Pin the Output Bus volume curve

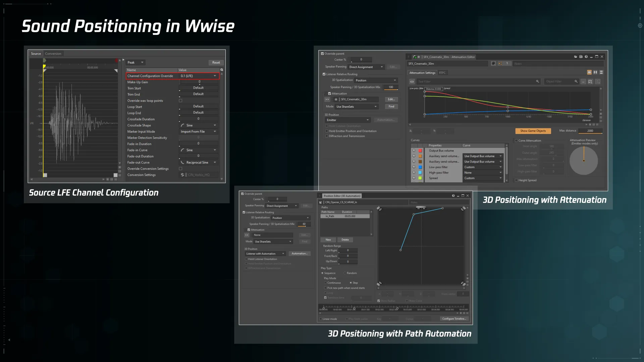tap(414, 150)
